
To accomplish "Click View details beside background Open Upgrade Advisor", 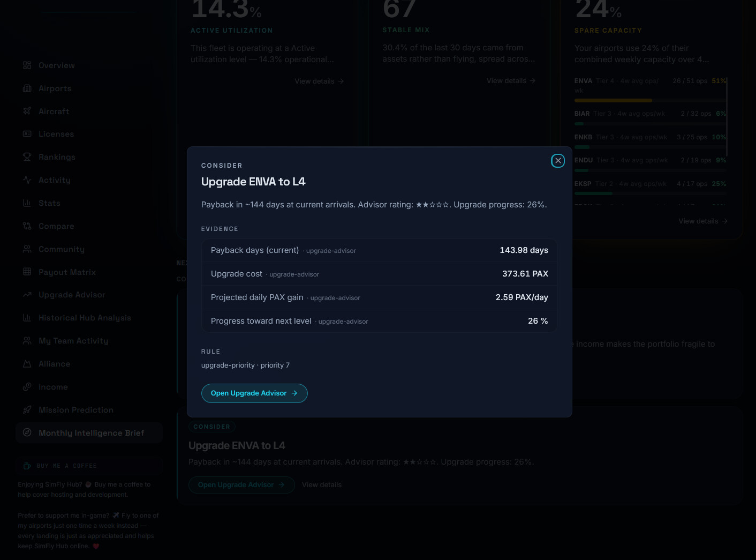I will [x=322, y=485].
